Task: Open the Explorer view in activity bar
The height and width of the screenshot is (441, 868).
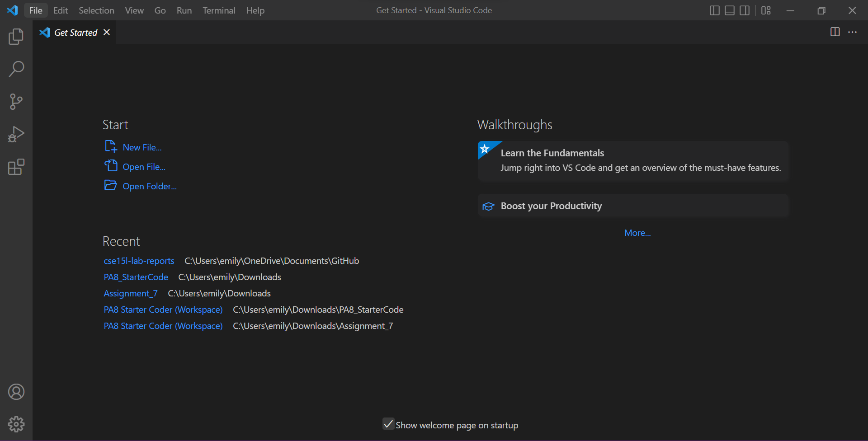Action: tap(16, 37)
